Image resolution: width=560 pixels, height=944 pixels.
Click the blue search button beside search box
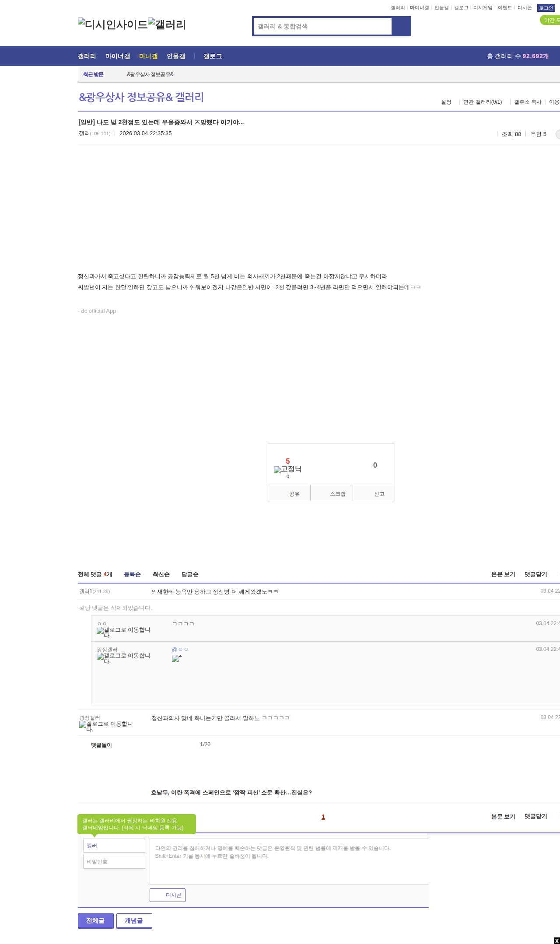click(401, 26)
